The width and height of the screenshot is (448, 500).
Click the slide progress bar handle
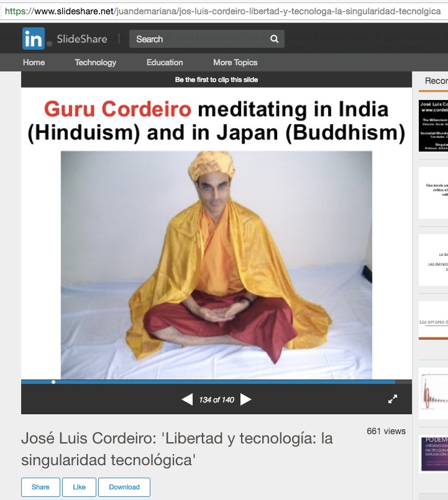[53, 382]
